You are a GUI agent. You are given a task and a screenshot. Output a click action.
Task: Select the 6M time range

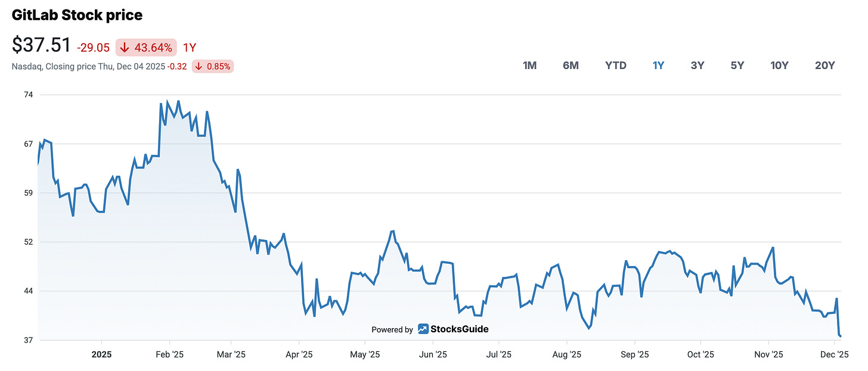571,66
